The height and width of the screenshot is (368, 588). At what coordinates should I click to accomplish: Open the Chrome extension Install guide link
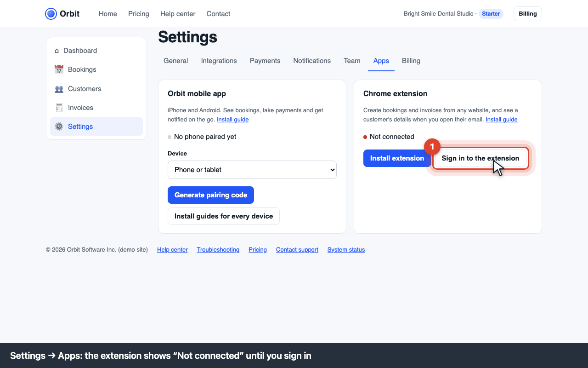click(502, 120)
